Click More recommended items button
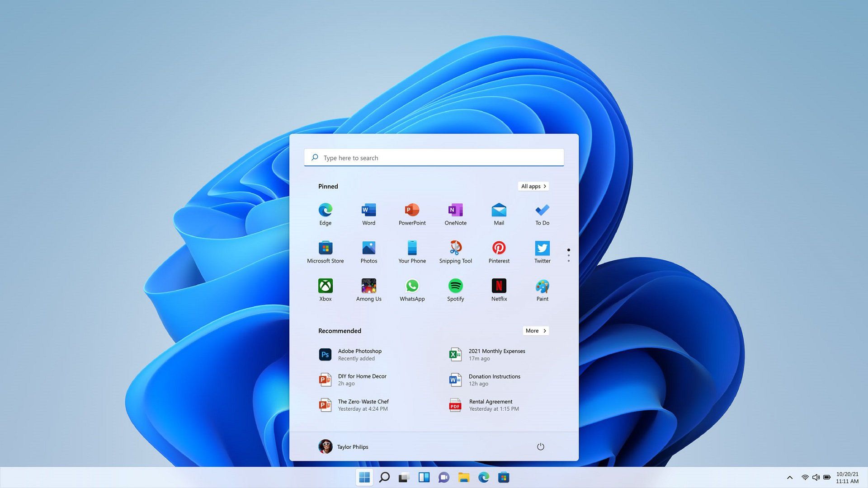The image size is (868, 488). pos(535,331)
